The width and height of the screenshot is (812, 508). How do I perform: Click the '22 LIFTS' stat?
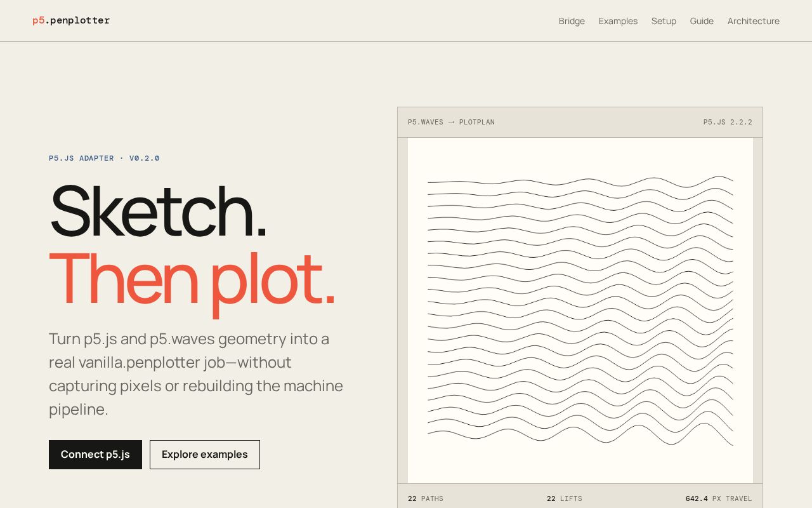(565, 498)
